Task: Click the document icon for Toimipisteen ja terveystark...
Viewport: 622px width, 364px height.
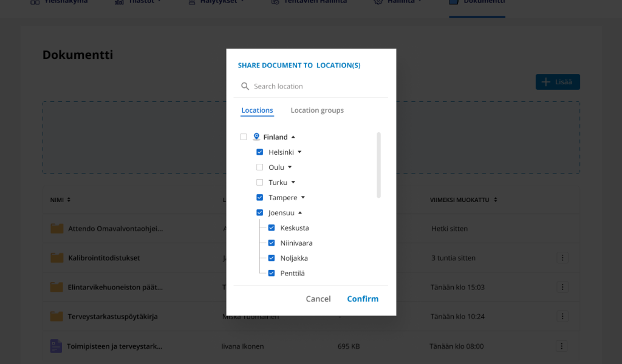Action: coord(56,346)
